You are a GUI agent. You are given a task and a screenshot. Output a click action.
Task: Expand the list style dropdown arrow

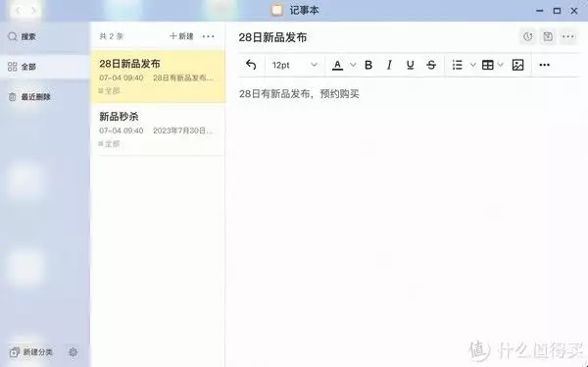point(473,65)
